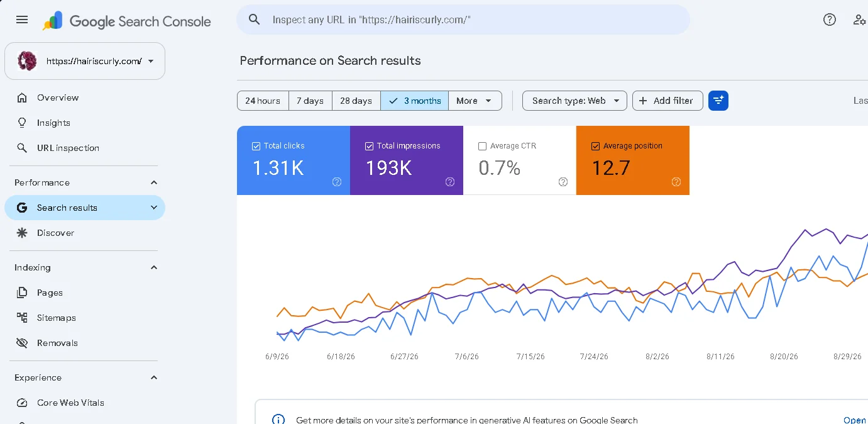Click help icon on Average position card

(x=676, y=182)
